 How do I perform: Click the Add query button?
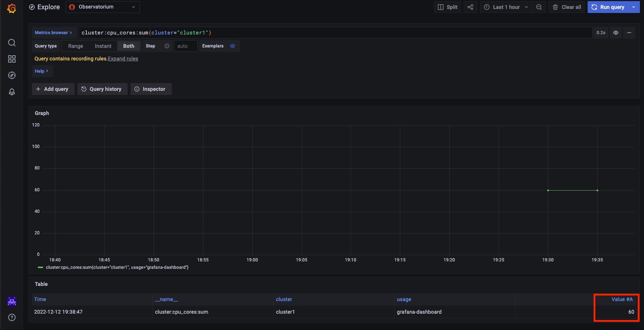pyautogui.click(x=52, y=89)
